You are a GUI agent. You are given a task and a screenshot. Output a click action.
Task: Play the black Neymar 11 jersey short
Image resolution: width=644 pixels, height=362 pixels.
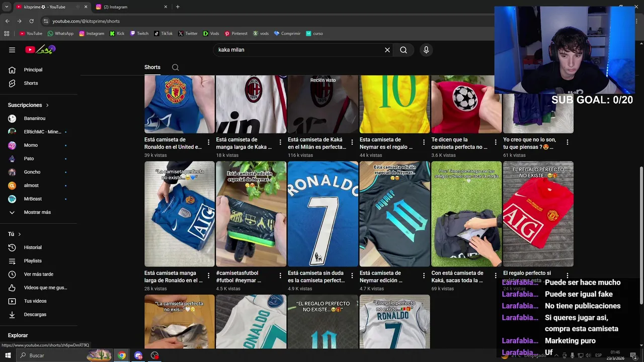(x=395, y=214)
